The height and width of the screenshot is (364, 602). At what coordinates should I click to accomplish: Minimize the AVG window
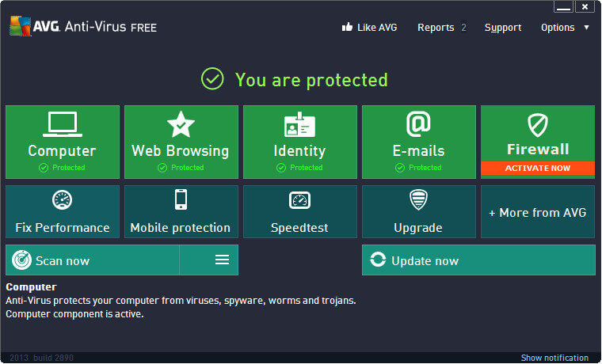click(x=563, y=6)
